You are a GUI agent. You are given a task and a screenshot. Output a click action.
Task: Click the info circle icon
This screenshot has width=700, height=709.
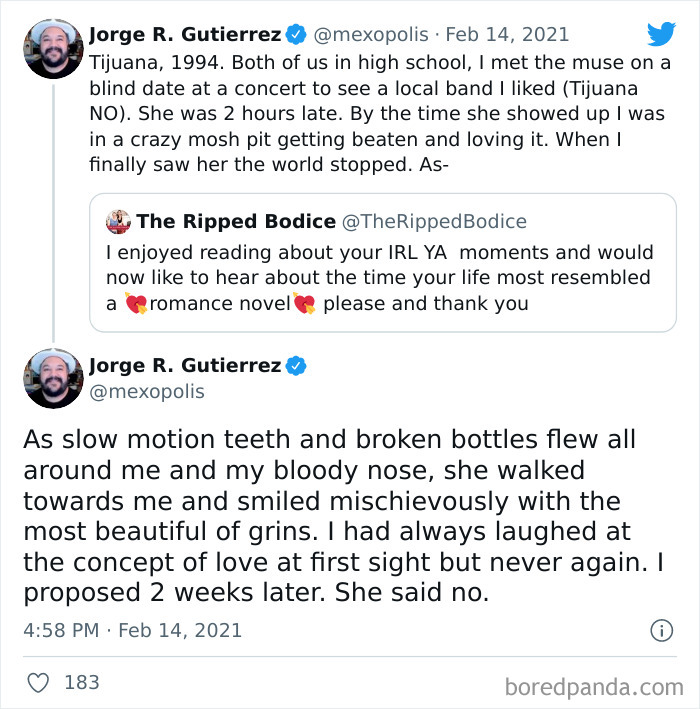(661, 631)
